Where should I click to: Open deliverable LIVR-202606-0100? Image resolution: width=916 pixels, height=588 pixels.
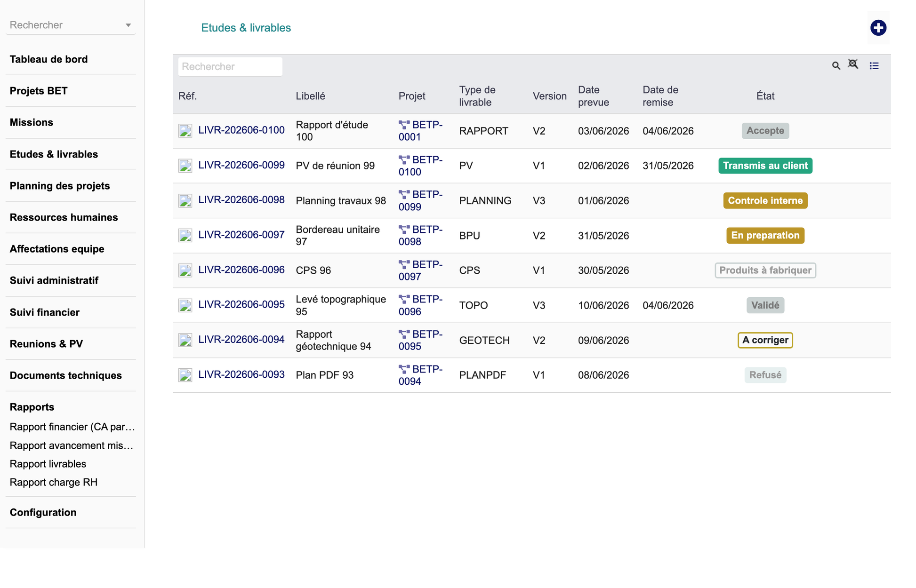coord(241,130)
